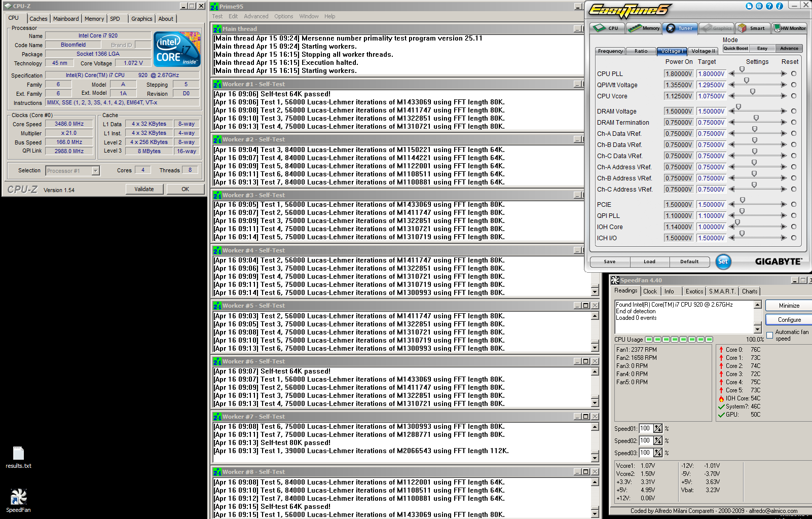
Task: Switch to the Voltage II sub-tab
Action: click(x=703, y=51)
